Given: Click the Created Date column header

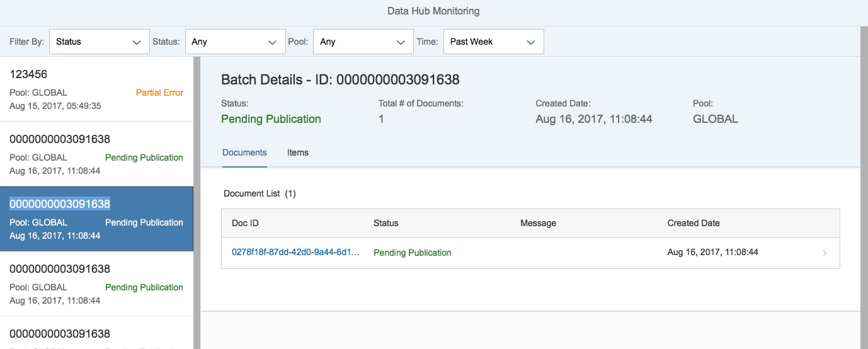Looking at the screenshot, I should [694, 223].
